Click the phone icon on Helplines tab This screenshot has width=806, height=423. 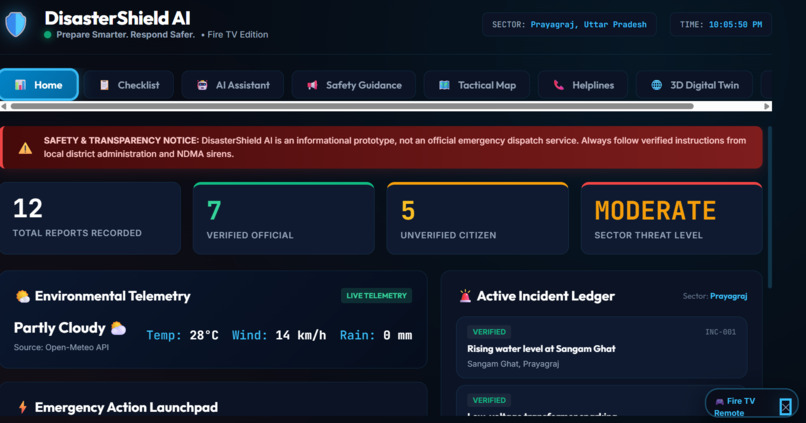[x=559, y=85]
